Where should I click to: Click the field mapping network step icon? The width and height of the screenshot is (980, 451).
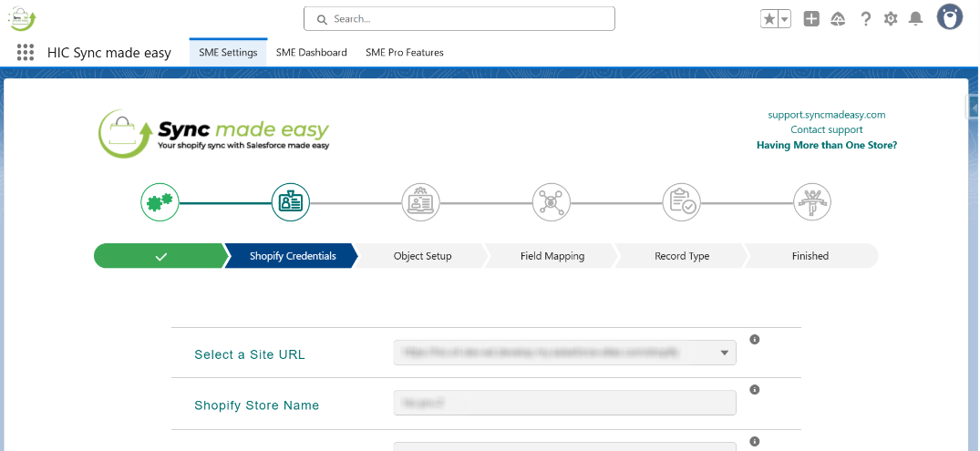[x=552, y=202]
